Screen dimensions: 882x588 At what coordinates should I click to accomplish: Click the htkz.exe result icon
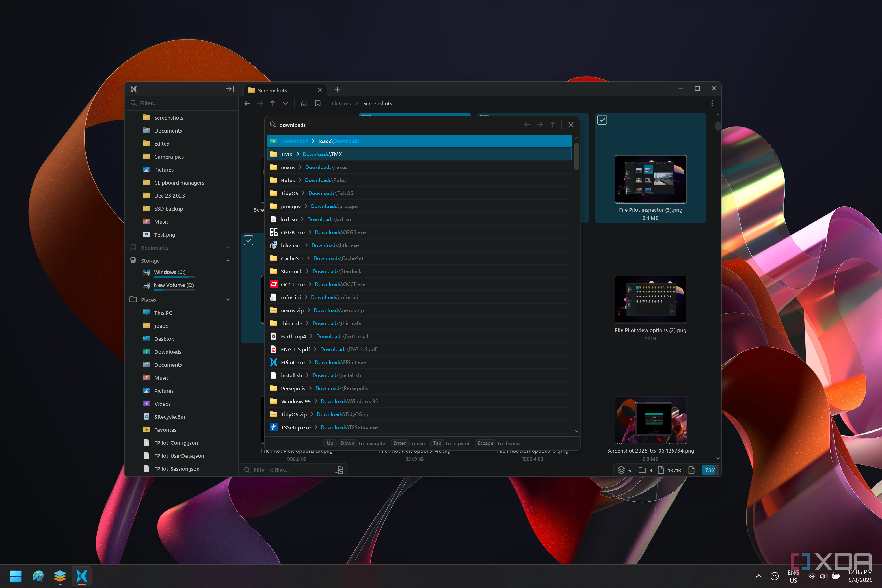click(273, 245)
